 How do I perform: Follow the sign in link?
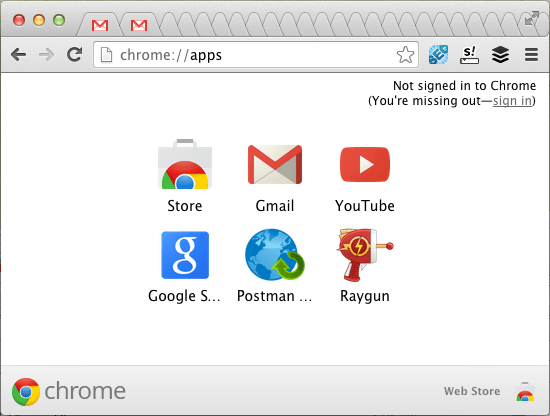pos(512,101)
